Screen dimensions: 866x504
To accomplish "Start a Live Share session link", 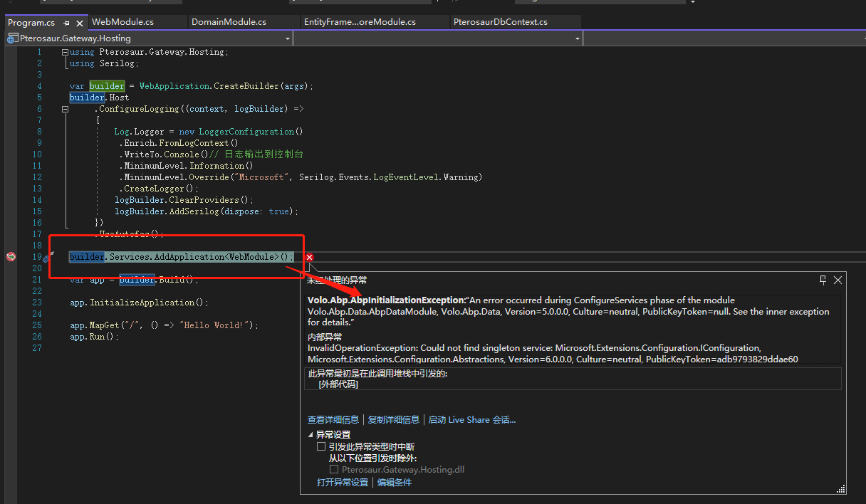I will (471, 419).
